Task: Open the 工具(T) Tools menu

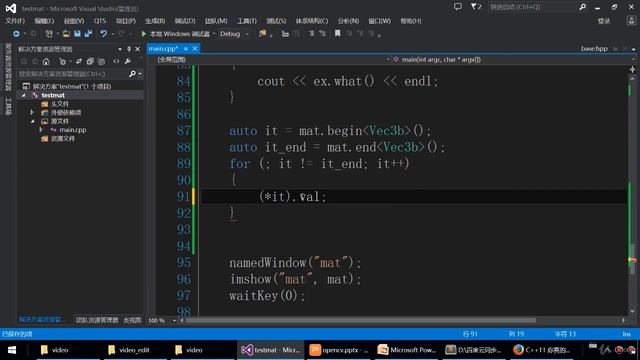Action: tap(247, 21)
